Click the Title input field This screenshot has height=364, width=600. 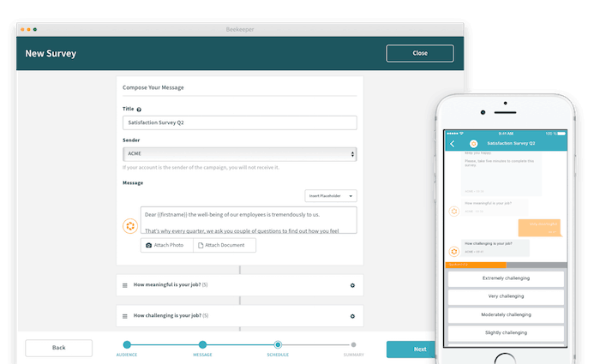pyautogui.click(x=239, y=122)
